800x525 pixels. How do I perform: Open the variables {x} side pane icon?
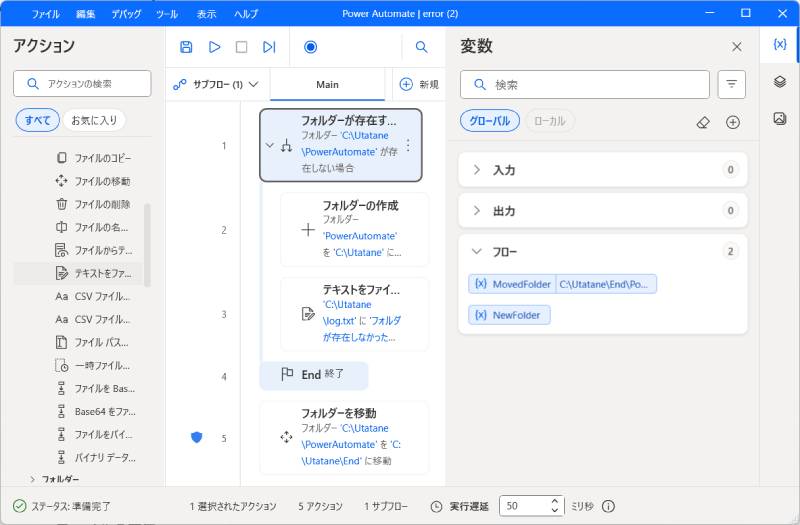780,44
